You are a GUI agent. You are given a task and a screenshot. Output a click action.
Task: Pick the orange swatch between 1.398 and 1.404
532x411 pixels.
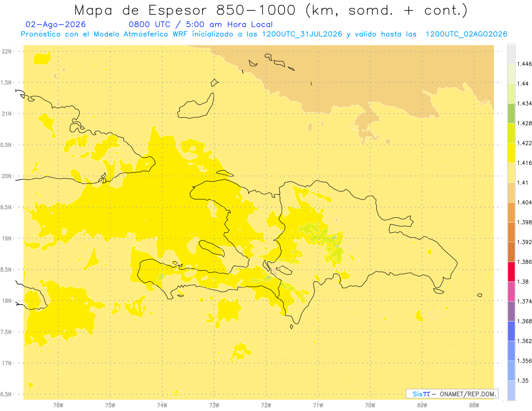(511, 212)
